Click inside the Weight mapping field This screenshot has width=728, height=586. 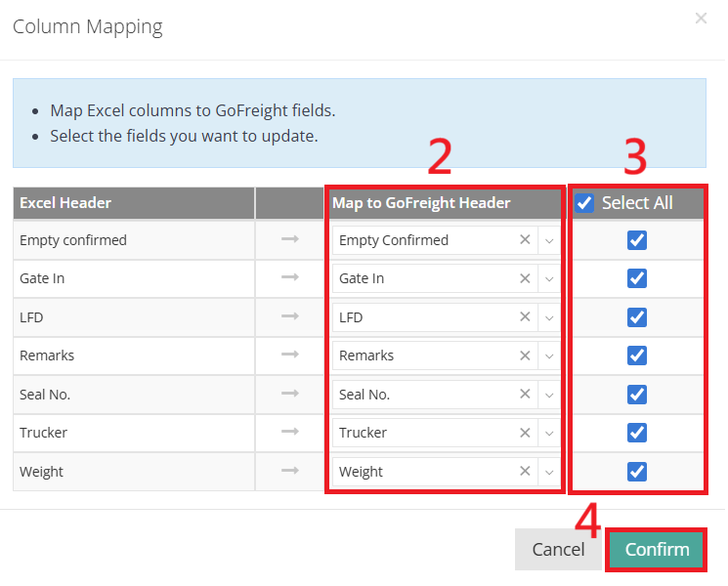pos(426,472)
